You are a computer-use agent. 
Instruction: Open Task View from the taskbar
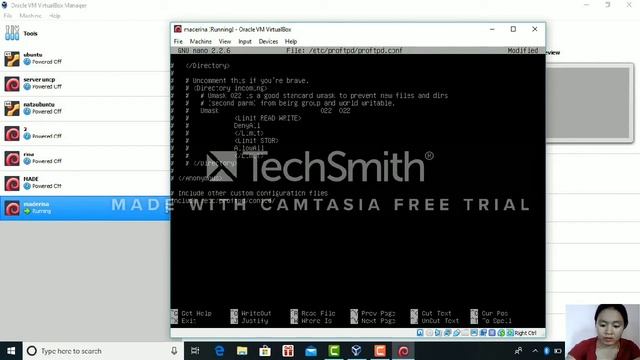[195, 351]
